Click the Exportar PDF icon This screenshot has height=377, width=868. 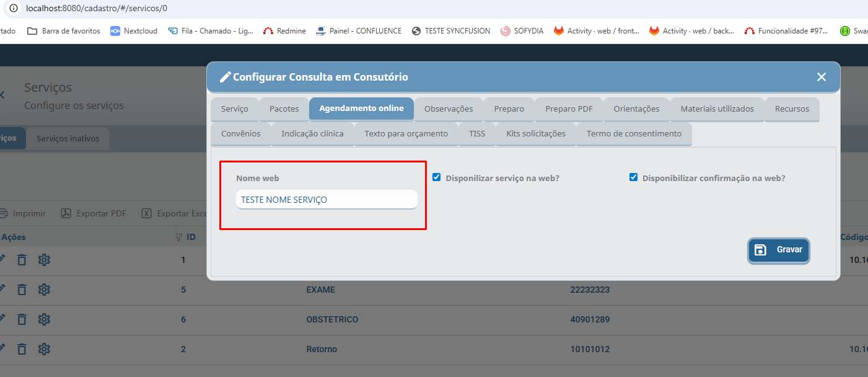coord(66,213)
